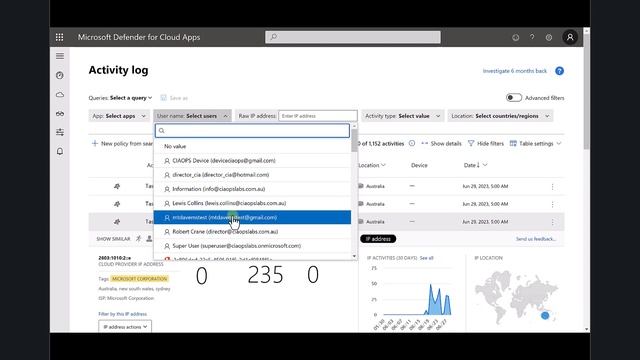The width and height of the screenshot is (640, 360).
Task: Select the highlighted gmail test user
Action: point(252,218)
